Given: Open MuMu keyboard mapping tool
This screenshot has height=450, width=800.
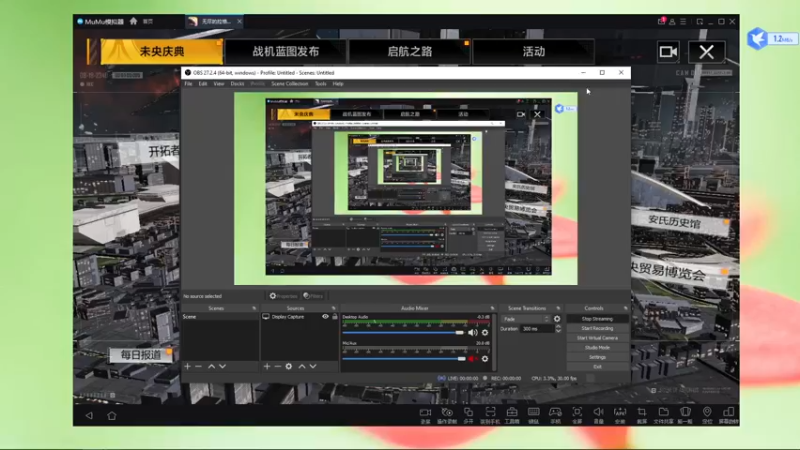Looking at the screenshot, I should [534, 415].
